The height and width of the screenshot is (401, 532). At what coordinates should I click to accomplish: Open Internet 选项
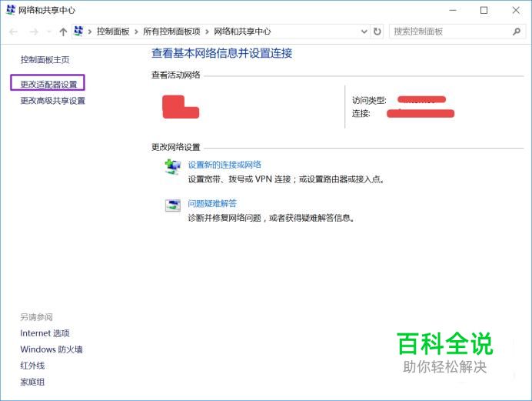(45, 333)
